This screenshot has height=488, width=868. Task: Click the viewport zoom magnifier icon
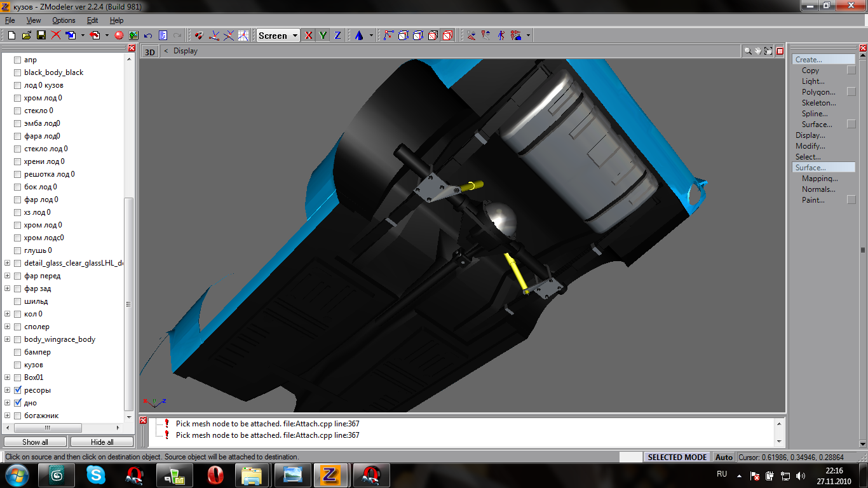[x=748, y=51]
